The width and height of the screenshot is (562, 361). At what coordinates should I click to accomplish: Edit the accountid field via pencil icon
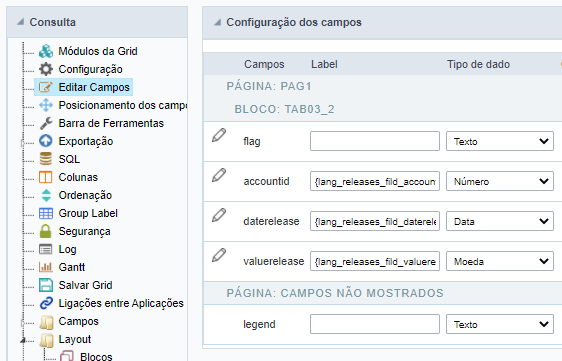(x=219, y=175)
